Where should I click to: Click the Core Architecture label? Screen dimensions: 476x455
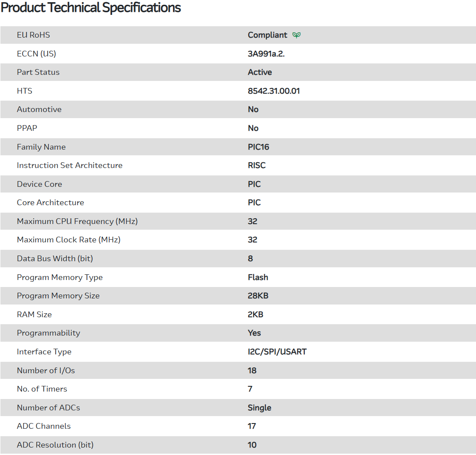point(50,203)
